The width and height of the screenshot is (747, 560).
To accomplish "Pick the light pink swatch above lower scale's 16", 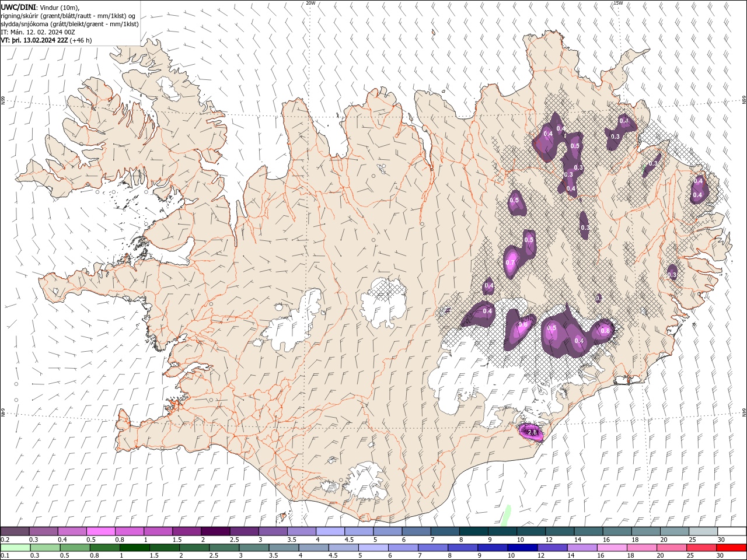I will pos(612,548).
